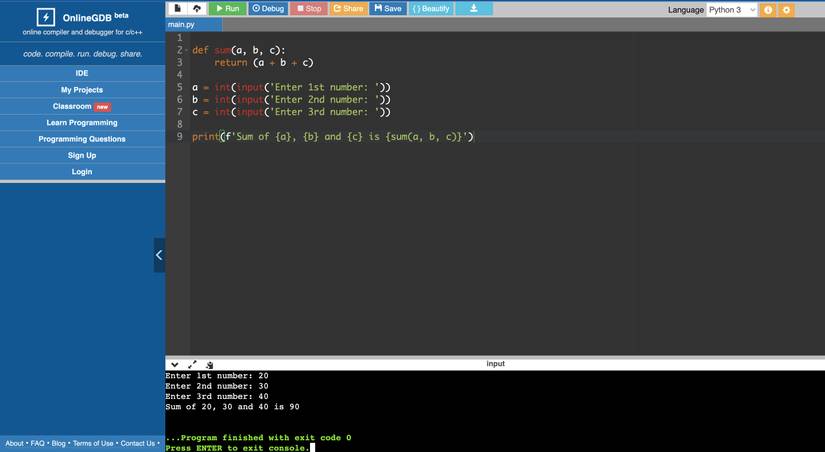The width and height of the screenshot is (825, 452).
Task: Open the Terms of Use footer link
Action: pos(93,444)
